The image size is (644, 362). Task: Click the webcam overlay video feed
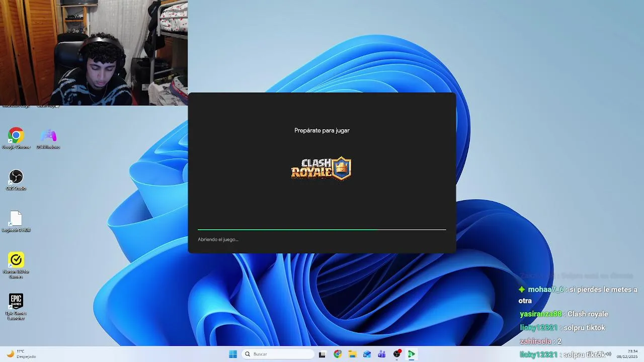click(x=94, y=52)
